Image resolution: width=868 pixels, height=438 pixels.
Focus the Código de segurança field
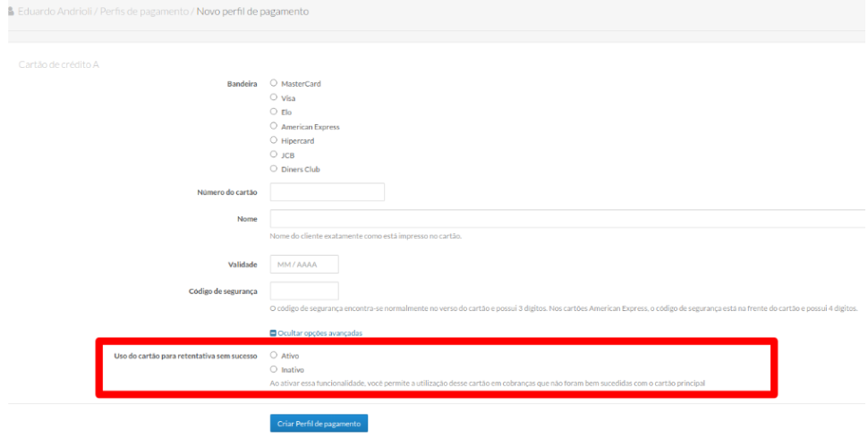pos(304,291)
